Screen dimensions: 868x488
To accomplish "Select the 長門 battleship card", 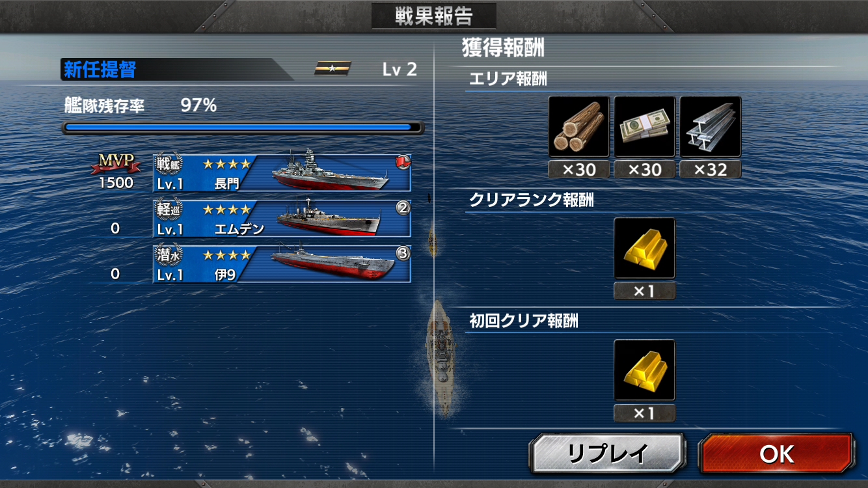I will pos(282,173).
